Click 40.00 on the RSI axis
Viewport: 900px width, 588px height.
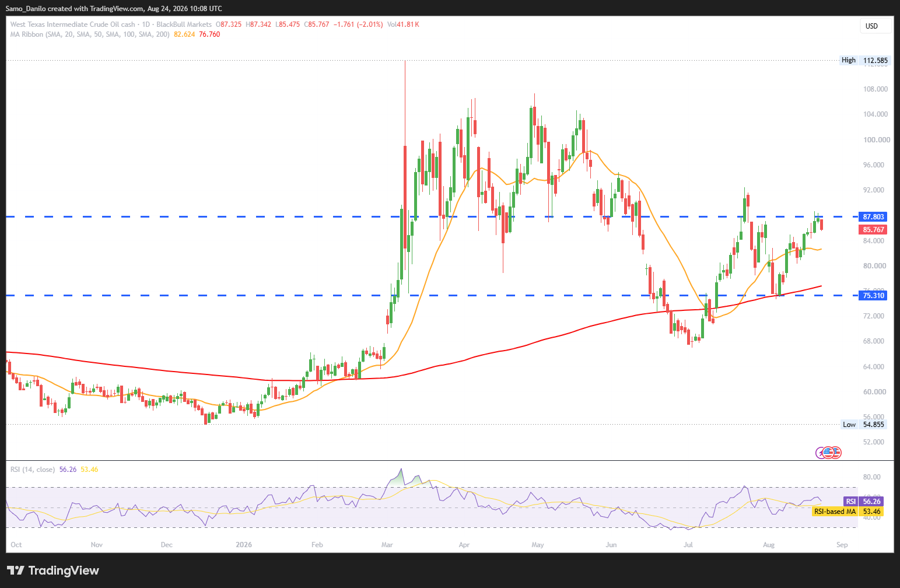tap(871, 517)
